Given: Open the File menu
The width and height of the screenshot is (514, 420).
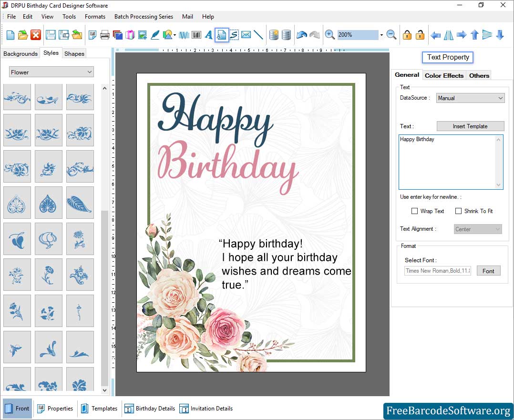Looking at the screenshot, I should (11, 16).
